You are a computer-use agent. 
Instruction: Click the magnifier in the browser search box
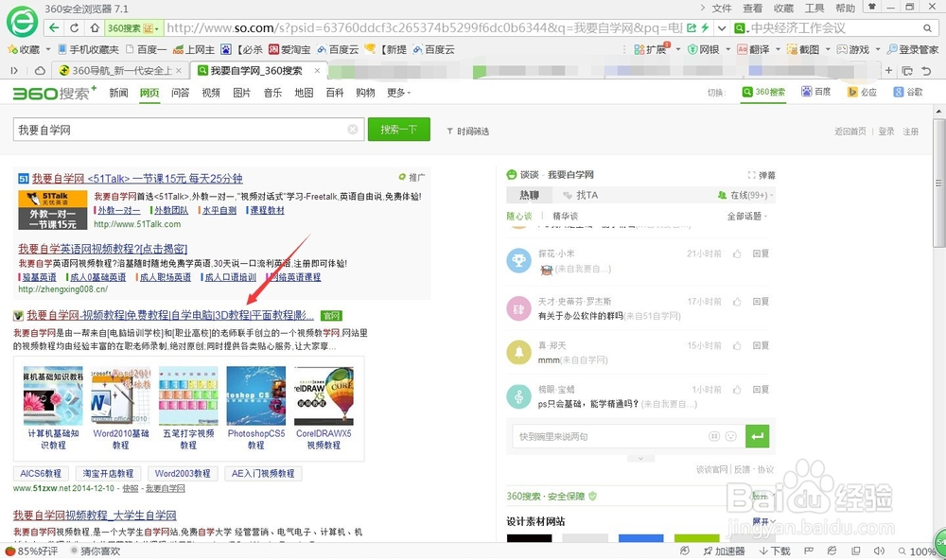(x=927, y=27)
